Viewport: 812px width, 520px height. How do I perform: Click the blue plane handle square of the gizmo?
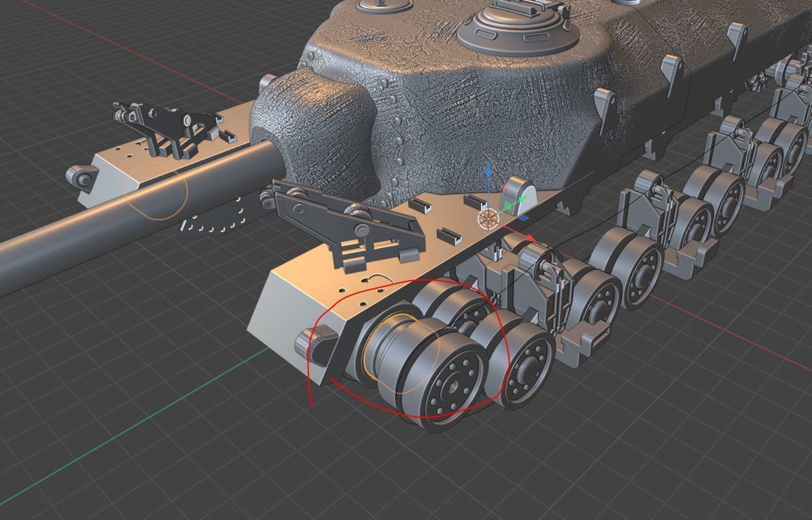click(x=524, y=219)
